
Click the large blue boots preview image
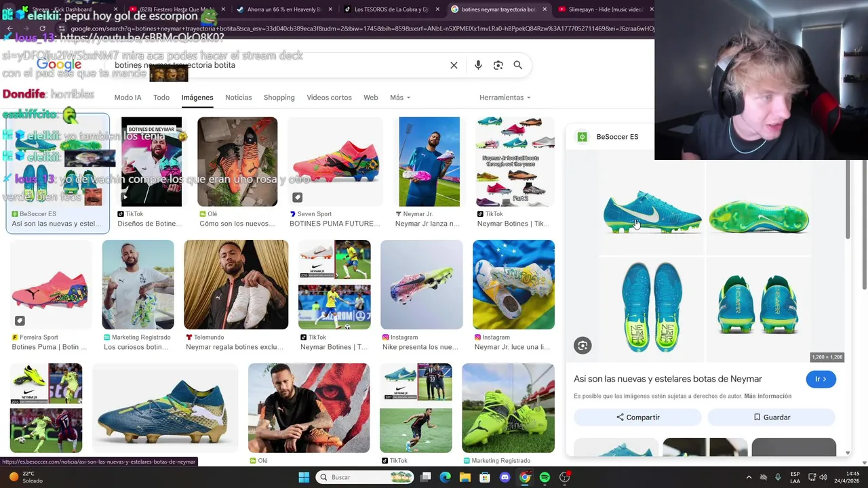705,256
